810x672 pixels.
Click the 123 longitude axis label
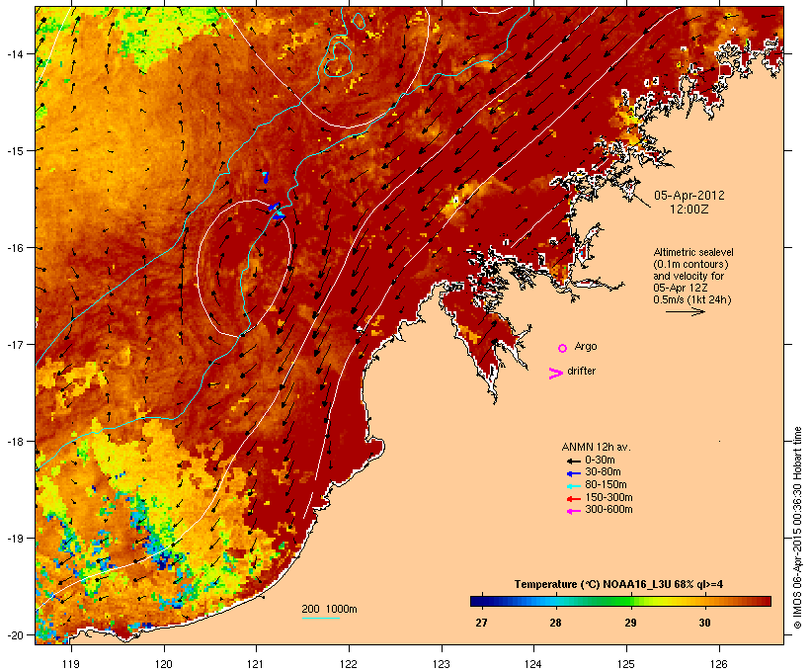click(442, 664)
